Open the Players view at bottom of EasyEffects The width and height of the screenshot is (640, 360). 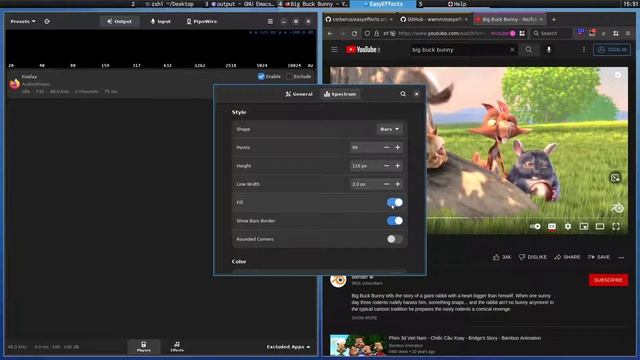pyautogui.click(x=144, y=347)
